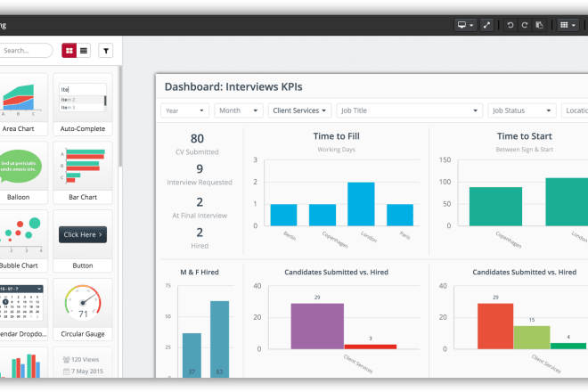Viewport: 588px width, 392px height.
Task: Click the London bar in Time to Fill
Action: [x=361, y=204]
